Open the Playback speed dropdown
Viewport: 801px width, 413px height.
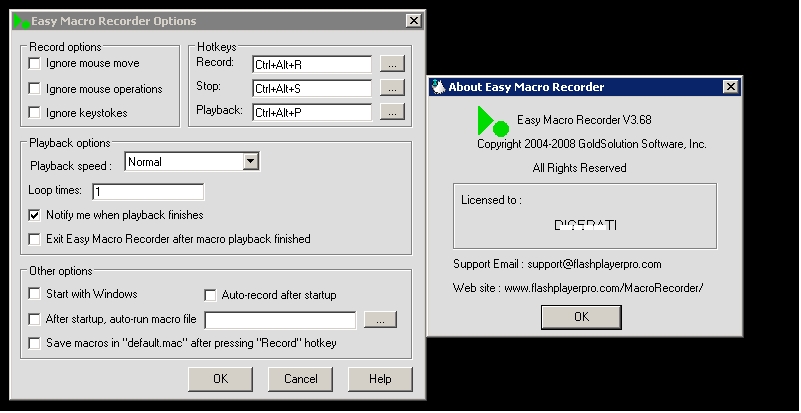click(250, 162)
